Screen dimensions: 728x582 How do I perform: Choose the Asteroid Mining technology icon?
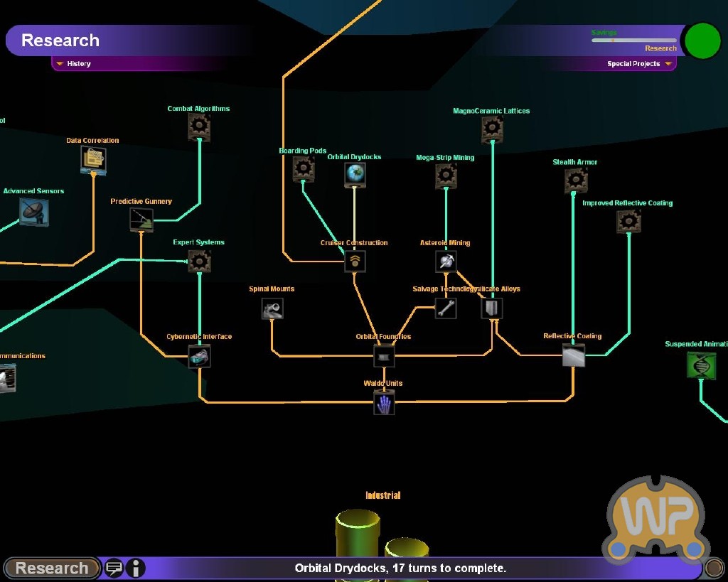(446, 261)
